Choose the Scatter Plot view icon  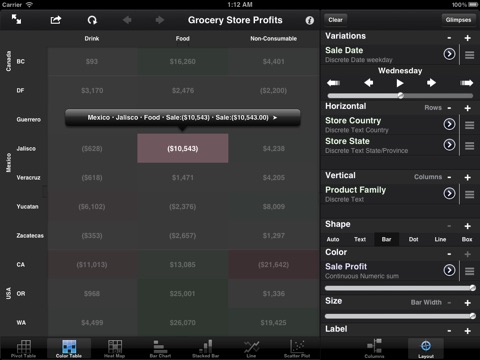297,349
